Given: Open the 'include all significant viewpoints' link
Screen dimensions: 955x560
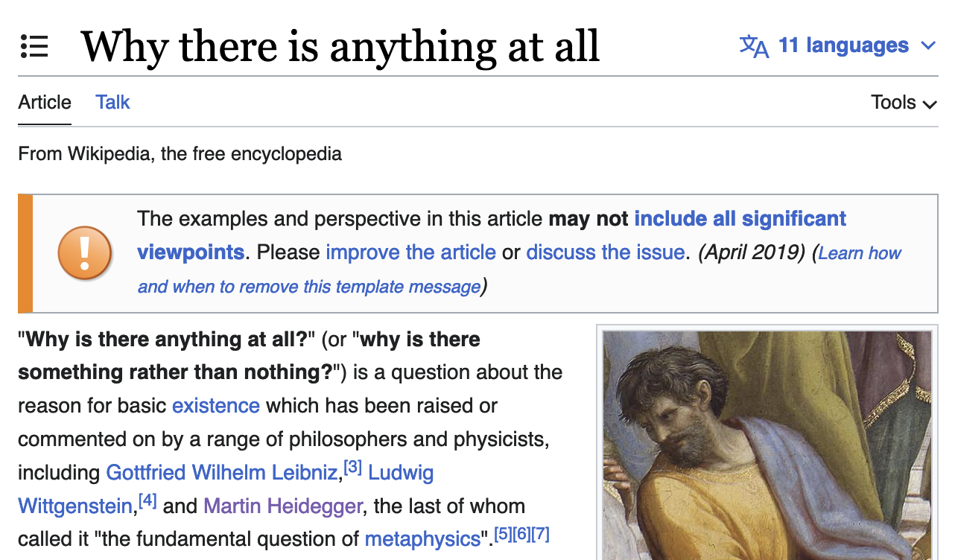Looking at the screenshot, I should tap(492, 235).
